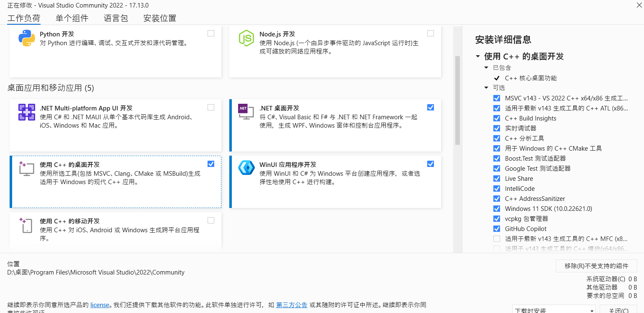Click the Node.js workload icon
The image size is (644, 313).
[x=246, y=38]
